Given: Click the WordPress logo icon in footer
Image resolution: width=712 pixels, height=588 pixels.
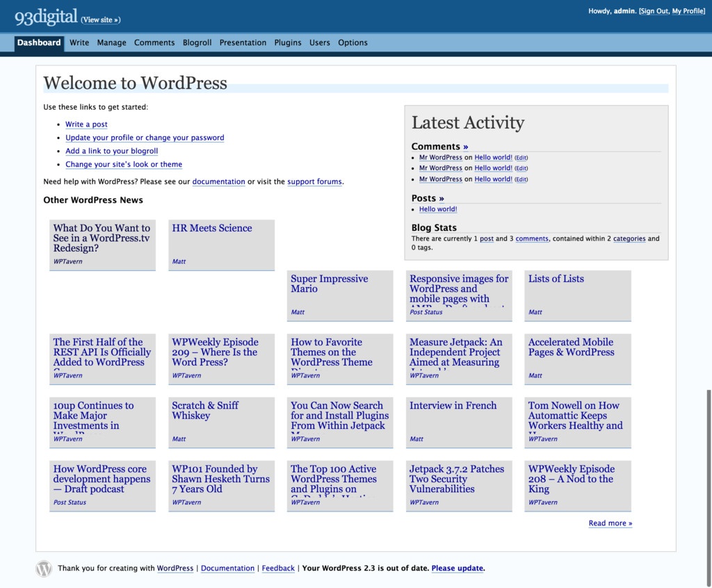Looking at the screenshot, I should [44, 569].
